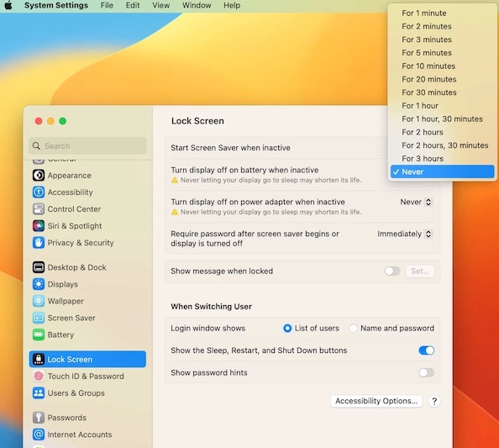The height and width of the screenshot is (448, 499).
Task: Click the Internet Accounts @ icon
Action: pyautogui.click(x=39, y=435)
